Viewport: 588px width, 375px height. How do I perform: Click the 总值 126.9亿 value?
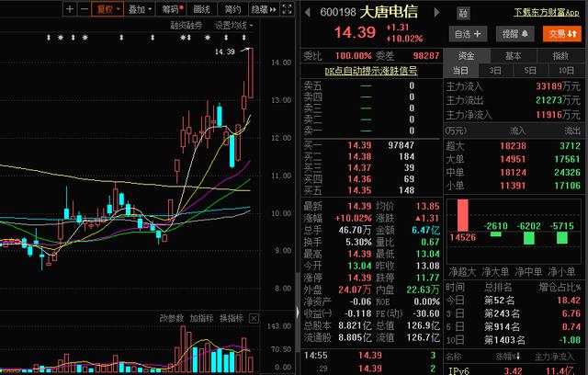point(423,325)
